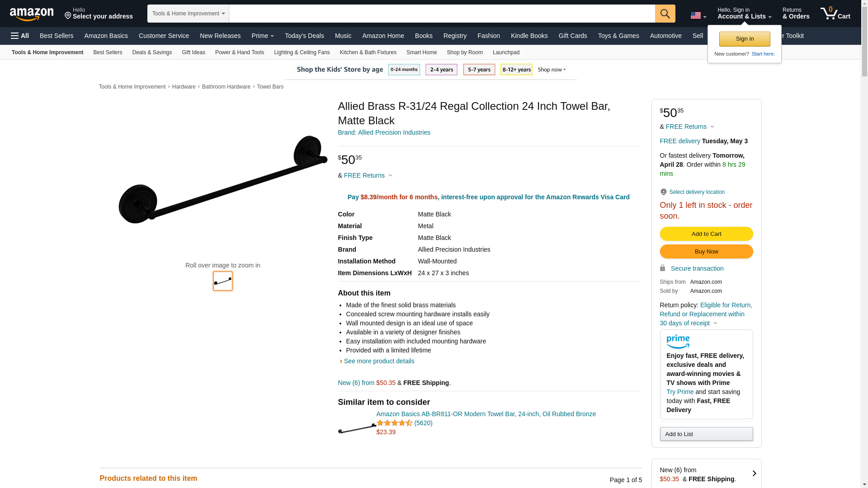Click the US flag language selector

coord(698,16)
